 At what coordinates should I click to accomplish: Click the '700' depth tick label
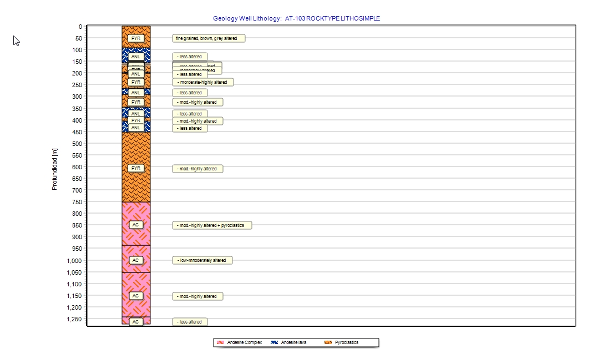point(77,190)
